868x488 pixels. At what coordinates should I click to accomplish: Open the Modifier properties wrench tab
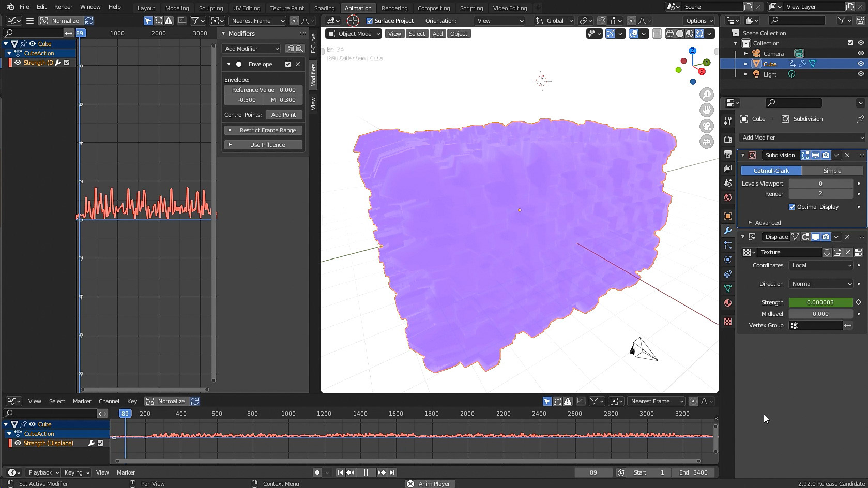click(x=728, y=231)
